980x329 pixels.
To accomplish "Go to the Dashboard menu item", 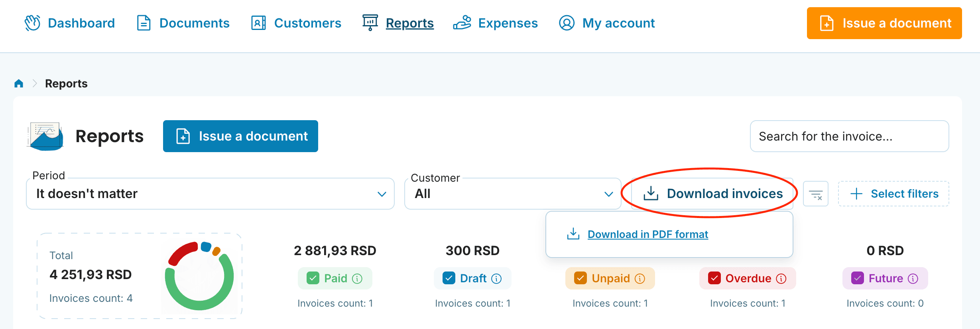I will point(70,23).
